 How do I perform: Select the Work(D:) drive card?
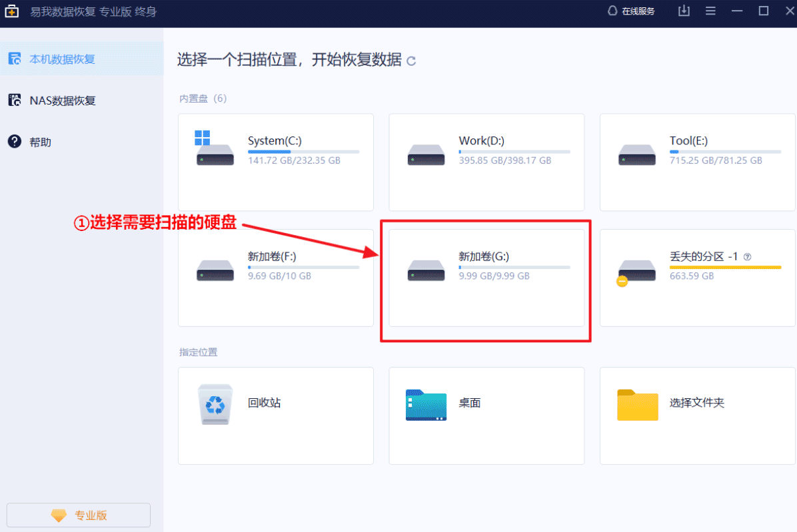point(486,162)
